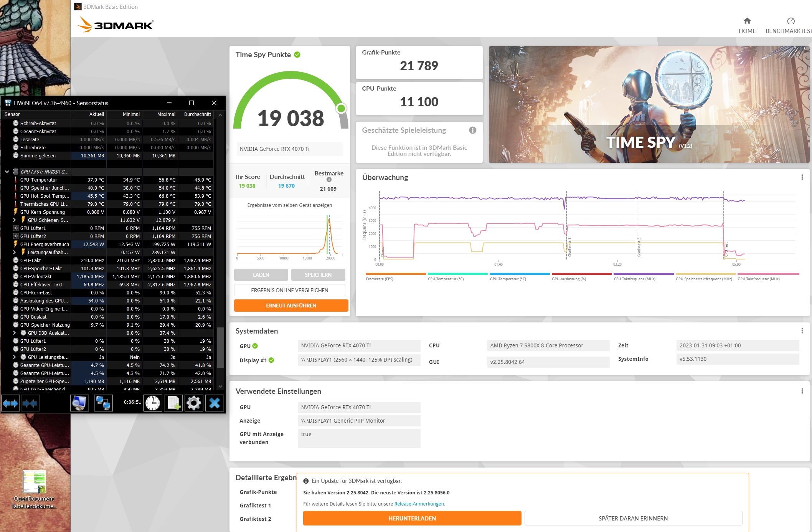
Task: Collapse the GPU [#0]: NVIDIA sensor group
Action: [x=7, y=172]
